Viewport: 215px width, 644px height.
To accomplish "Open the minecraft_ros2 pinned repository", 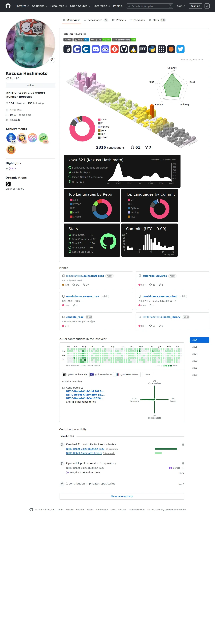I will click(85, 276).
